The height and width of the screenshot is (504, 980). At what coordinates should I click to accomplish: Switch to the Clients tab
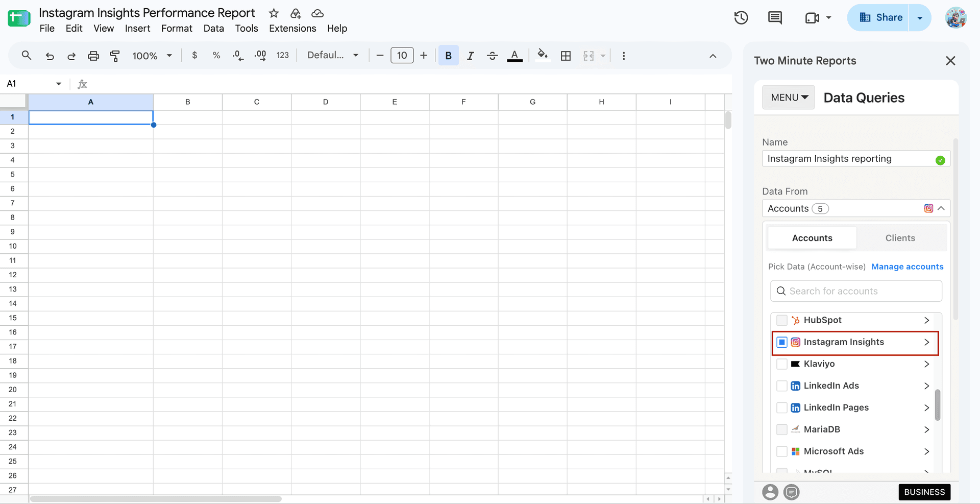click(900, 238)
